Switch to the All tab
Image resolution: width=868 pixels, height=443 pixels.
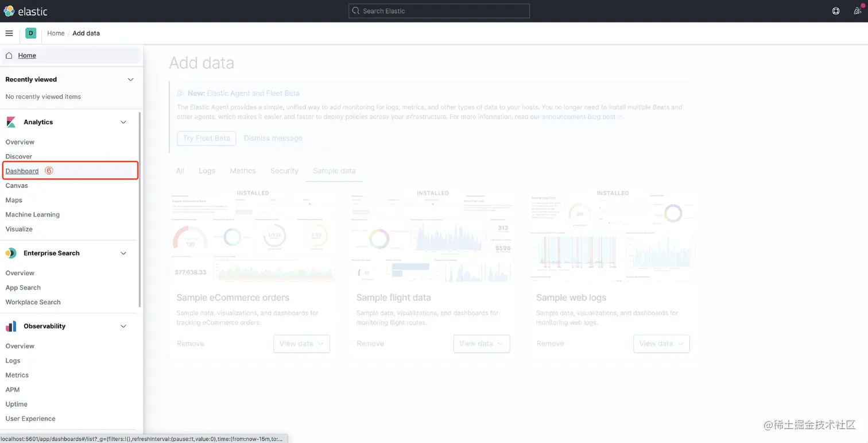(x=180, y=171)
